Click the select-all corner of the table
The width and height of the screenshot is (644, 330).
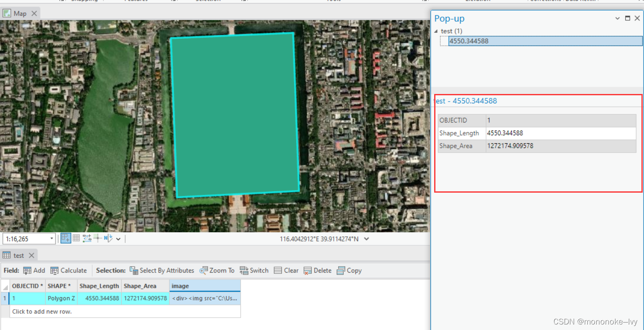click(5, 286)
